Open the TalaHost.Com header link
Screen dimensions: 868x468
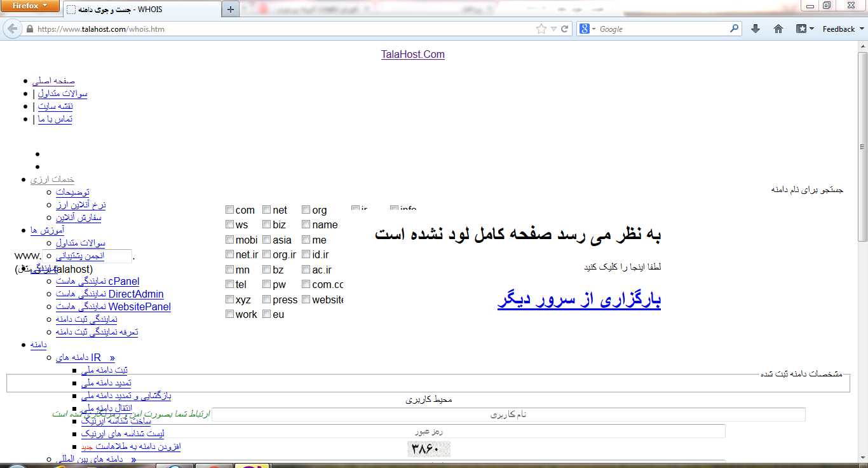[413, 55]
